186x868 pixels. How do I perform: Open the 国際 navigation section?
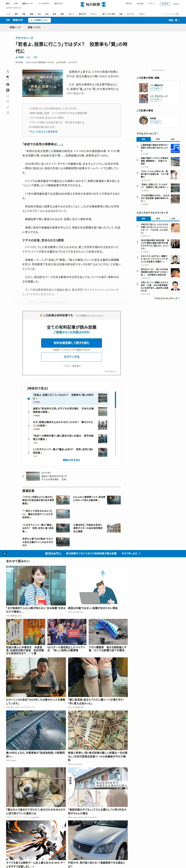click(x=62, y=14)
